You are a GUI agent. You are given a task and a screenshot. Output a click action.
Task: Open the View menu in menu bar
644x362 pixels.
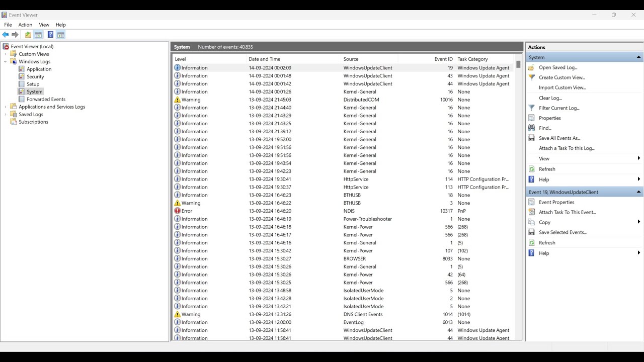pyautogui.click(x=44, y=25)
